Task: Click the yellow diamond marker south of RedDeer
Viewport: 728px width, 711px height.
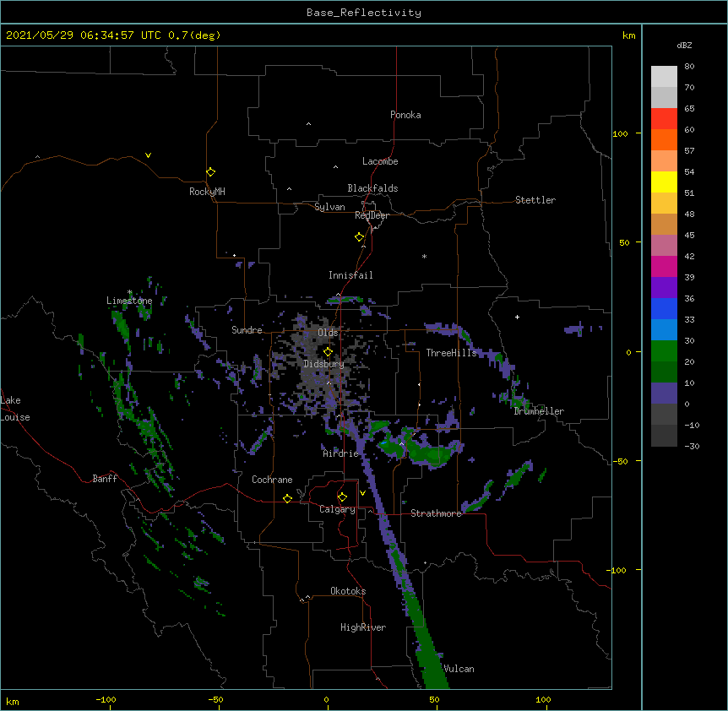Action: point(359,237)
